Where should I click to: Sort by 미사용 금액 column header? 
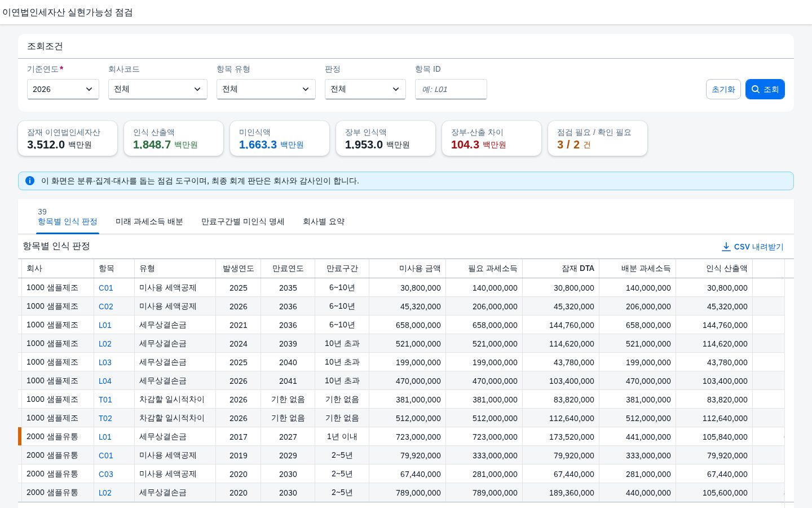(408, 269)
